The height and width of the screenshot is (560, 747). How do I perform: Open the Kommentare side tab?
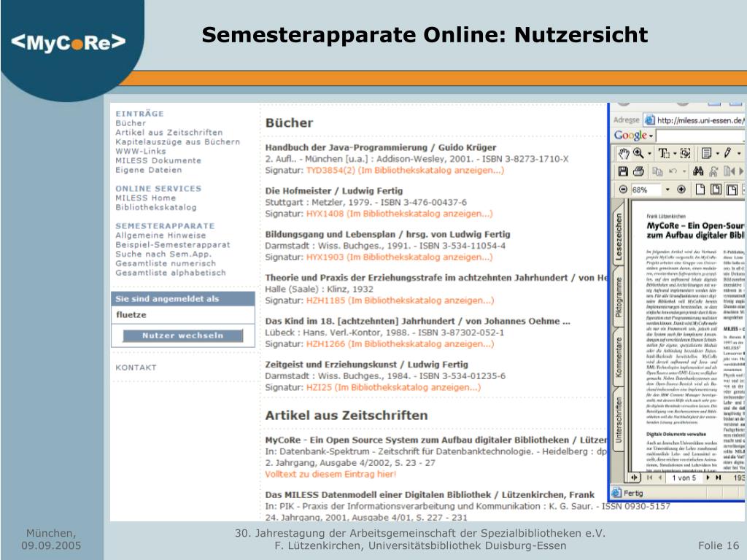point(619,357)
